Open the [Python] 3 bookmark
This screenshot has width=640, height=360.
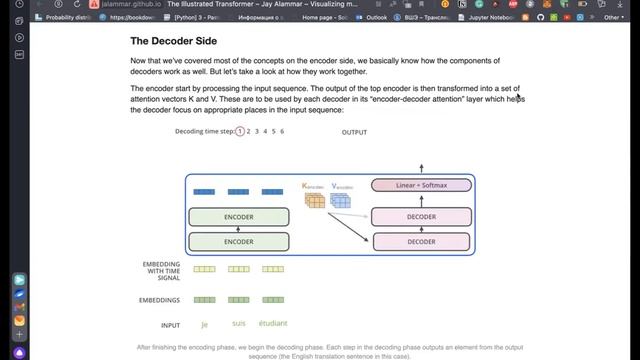click(192, 18)
